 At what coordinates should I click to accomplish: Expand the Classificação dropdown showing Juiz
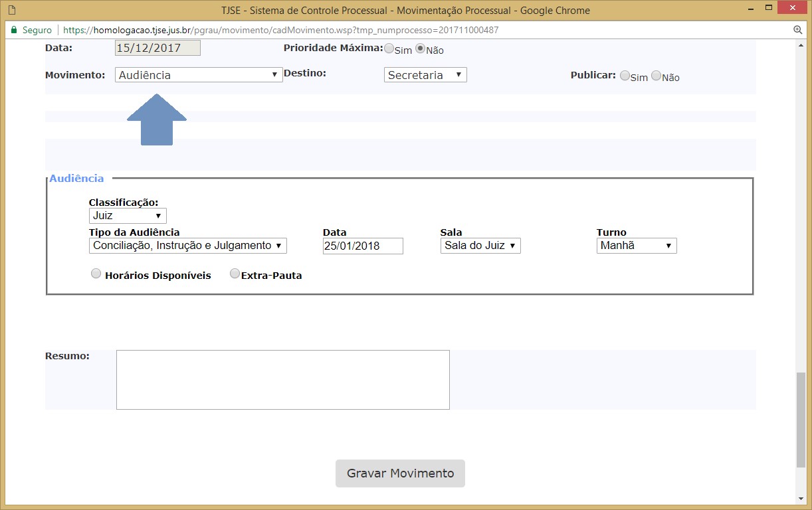click(128, 216)
